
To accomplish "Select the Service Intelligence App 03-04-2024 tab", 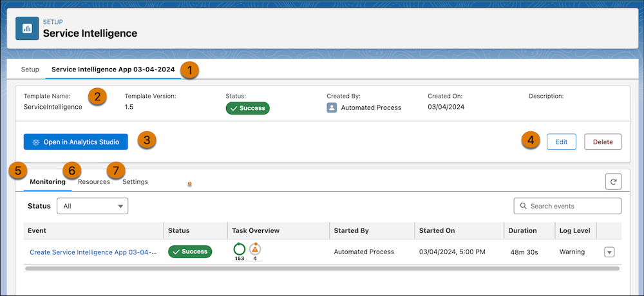I will 113,69.
